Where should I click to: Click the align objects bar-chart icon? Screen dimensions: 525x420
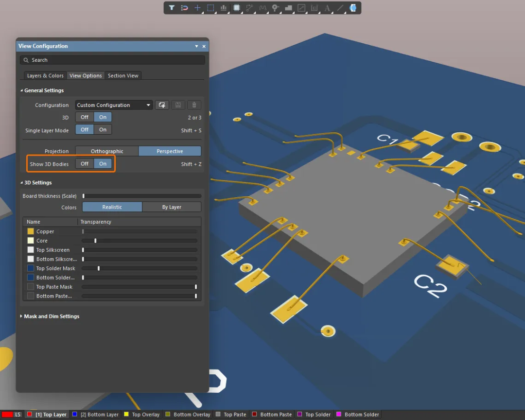(x=223, y=8)
